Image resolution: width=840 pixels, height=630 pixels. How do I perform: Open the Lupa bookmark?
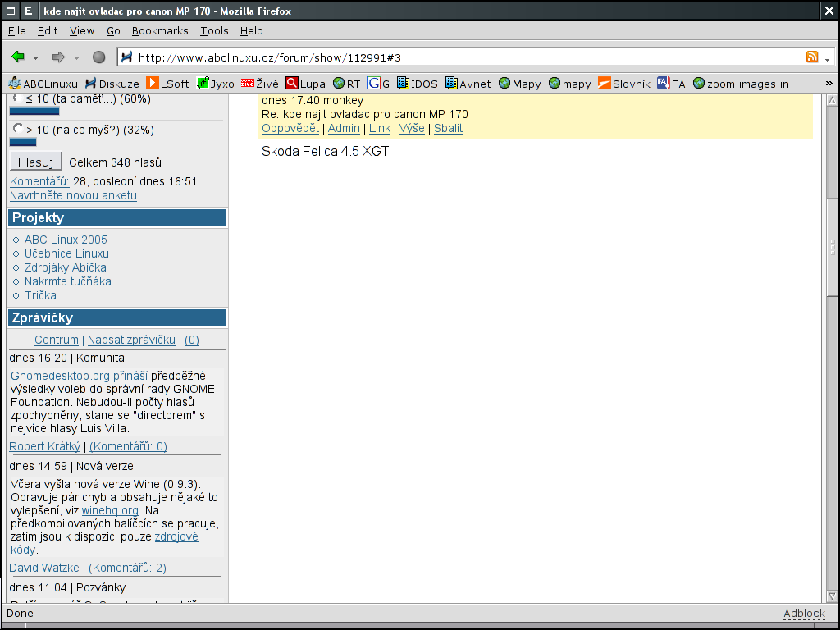point(305,84)
